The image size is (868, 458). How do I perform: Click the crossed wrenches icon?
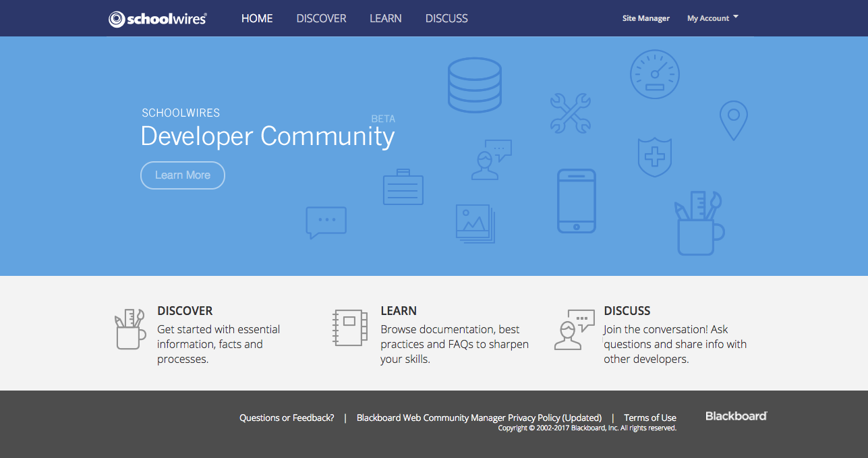(571, 113)
